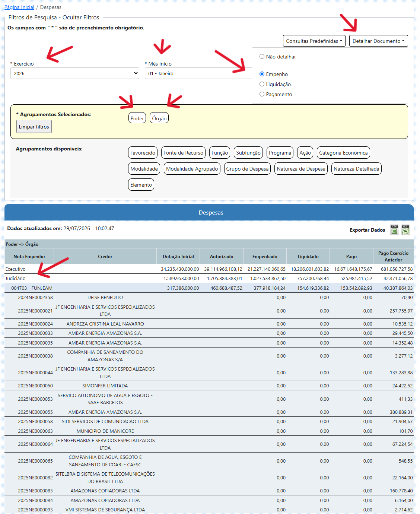Image resolution: width=420 pixels, height=514 pixels.
Task: Click credor ANDREZA CRISTINA LEAL NAVARRO
Action: tap(105, 324)
